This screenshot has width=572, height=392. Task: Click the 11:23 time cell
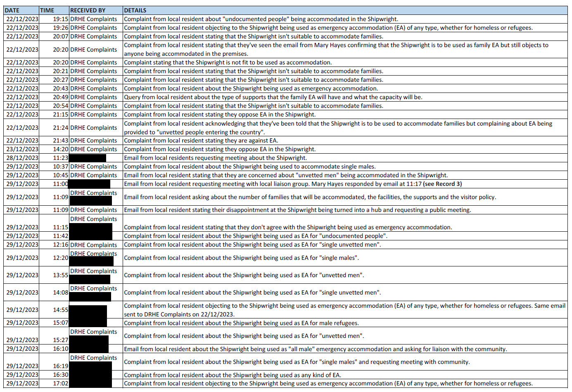point(54,158)
